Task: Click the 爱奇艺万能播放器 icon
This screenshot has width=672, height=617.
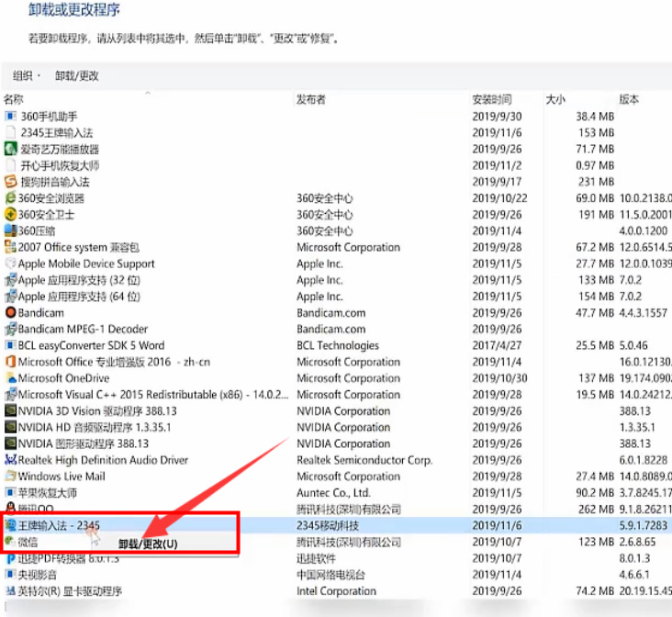Action: 11,149
